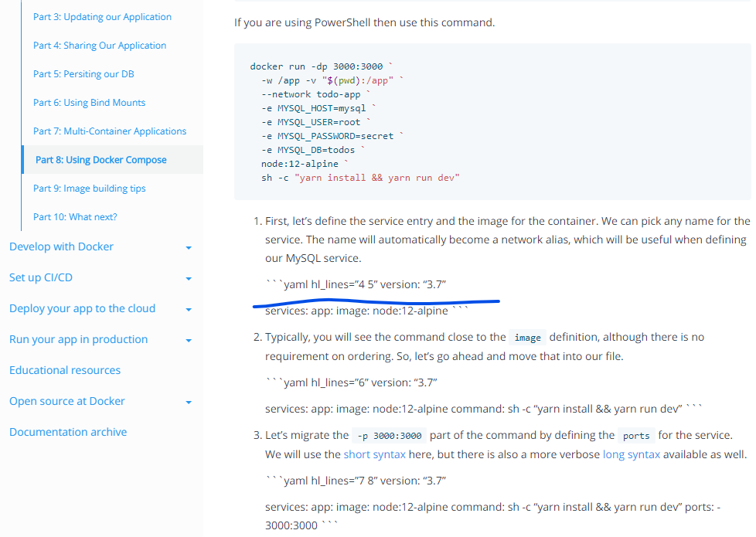Click the text yaml hl_lines="7 8" version

click(x=356, y=481)
